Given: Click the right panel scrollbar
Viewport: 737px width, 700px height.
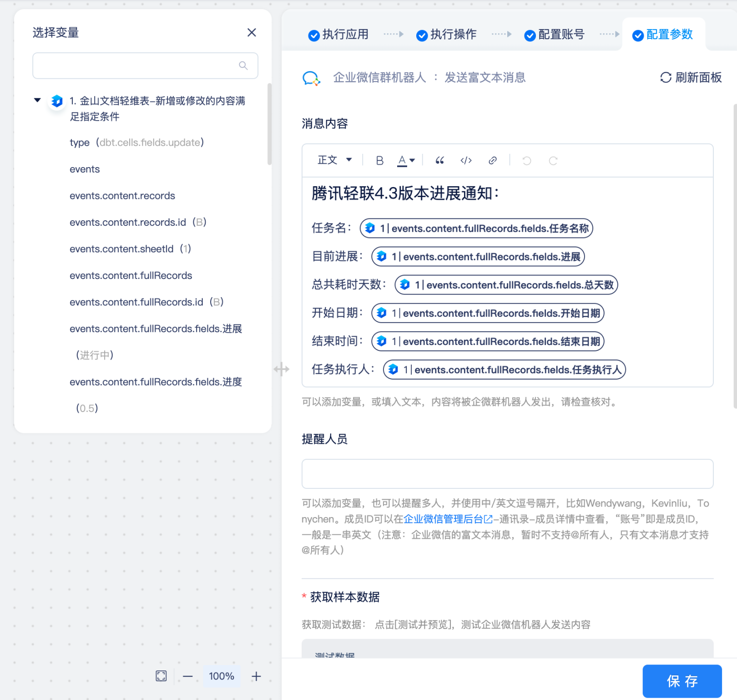Looking at the screenshot, I should pos(734,256).
